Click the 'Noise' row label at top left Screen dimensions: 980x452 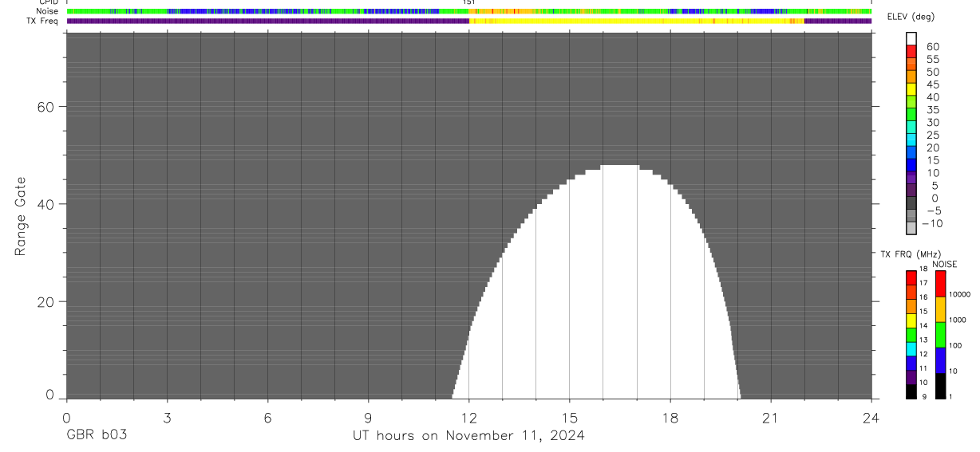(48, 12)
